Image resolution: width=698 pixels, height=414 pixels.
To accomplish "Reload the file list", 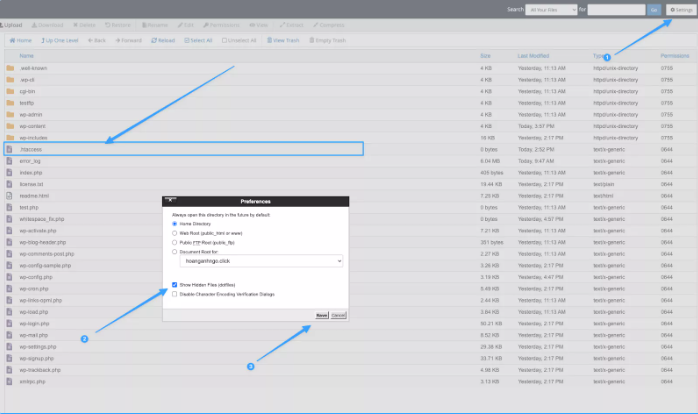I will click(x=165, y=40).
